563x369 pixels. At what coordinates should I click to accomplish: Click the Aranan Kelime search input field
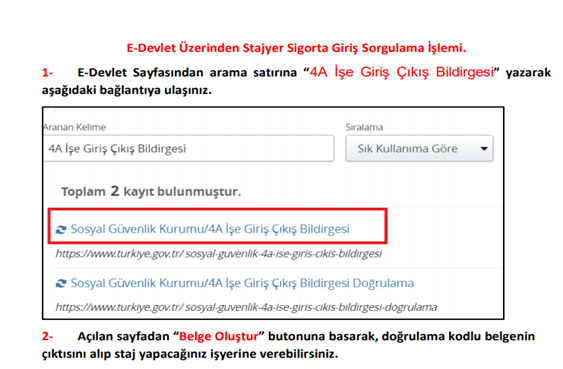pos(189,148)
